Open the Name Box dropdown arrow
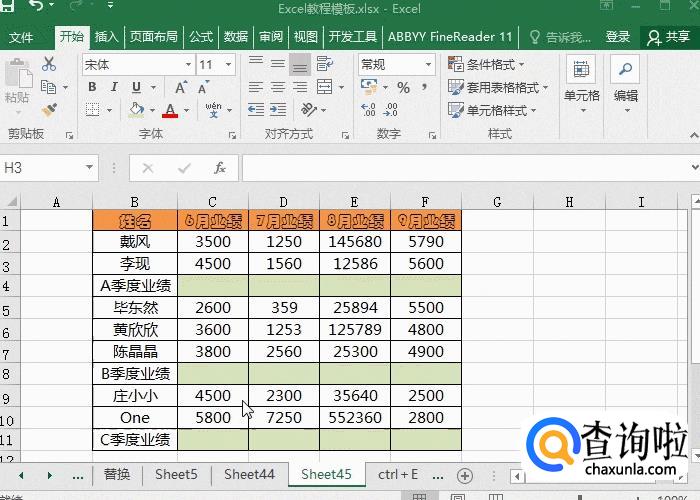Viewport: 700px width, 500px height. (x=89, y=168)
